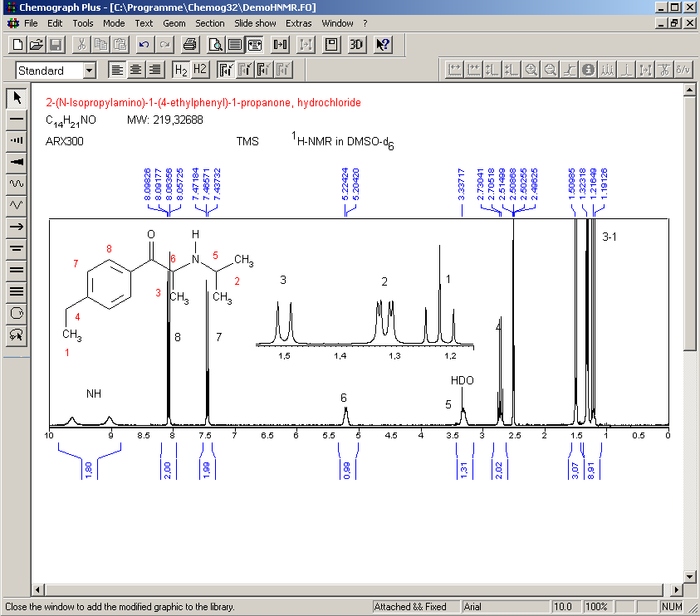Image resolution: width=700 pixels, height=616 pixels.
Task: Toggle right text alignment
Action: pyautogui.click(x=155, y=70)
